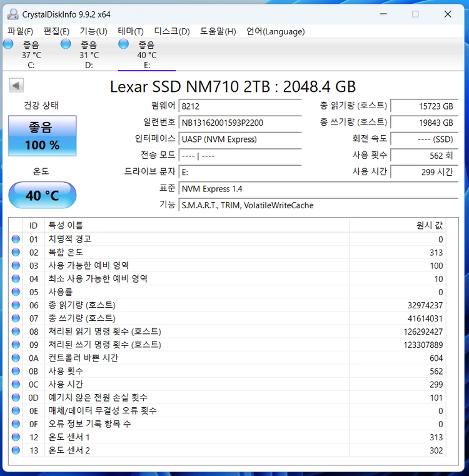Click status orb for attribute 05 사용률
This screenshot has height=476, width=469.
(x=16, y=292)
